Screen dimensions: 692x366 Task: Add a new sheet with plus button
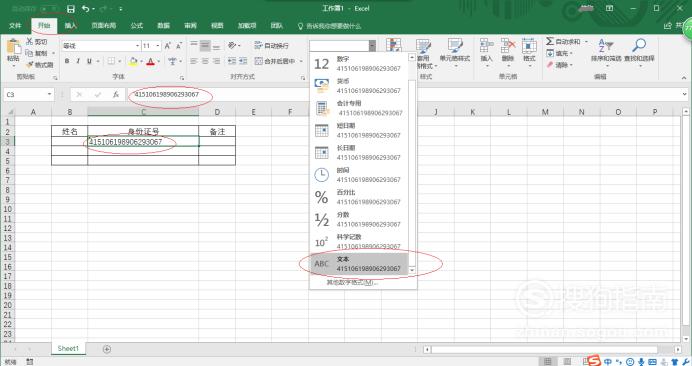107,349
